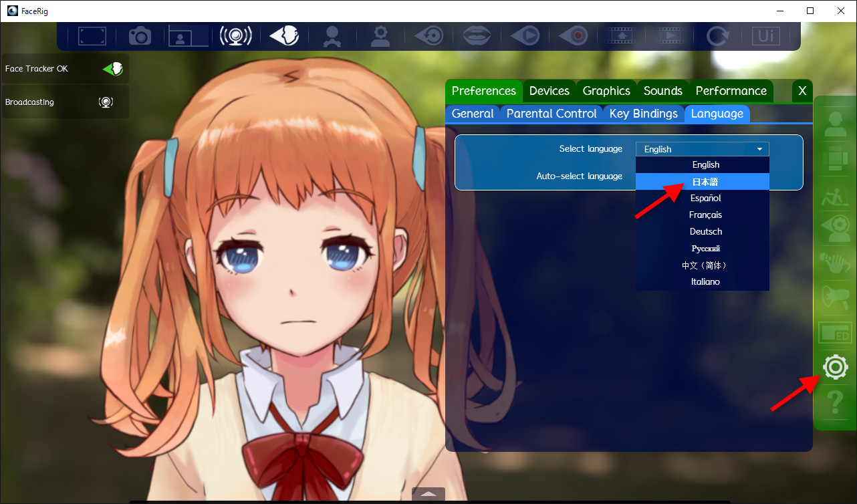Open the ED editor icon in the sidebar
This screenshot has width=857, height=504.
(836, 333)
